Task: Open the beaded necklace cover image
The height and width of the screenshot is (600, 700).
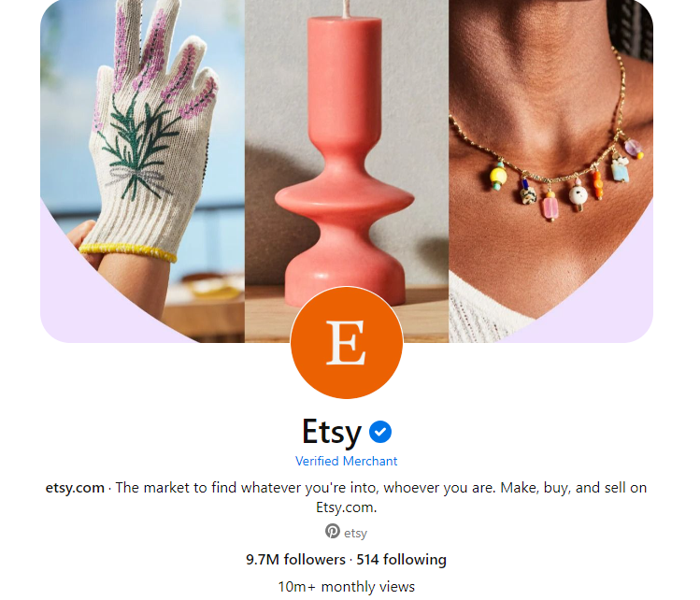Action: 550,171
